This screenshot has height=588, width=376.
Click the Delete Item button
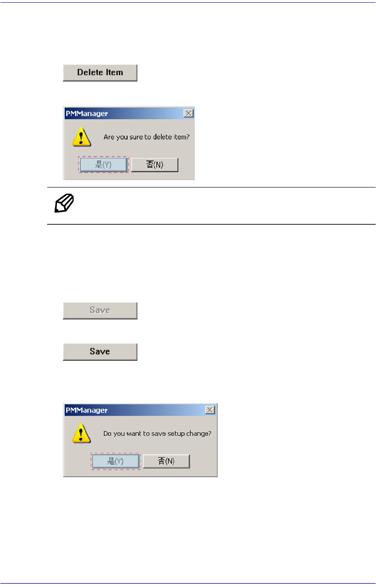tap(100, 73)
